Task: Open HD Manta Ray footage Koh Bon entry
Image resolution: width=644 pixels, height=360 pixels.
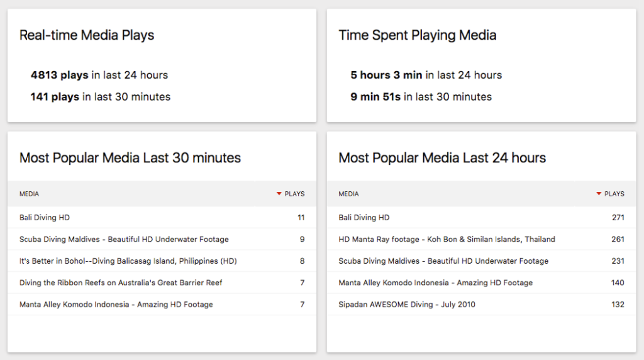Action: 447,239
